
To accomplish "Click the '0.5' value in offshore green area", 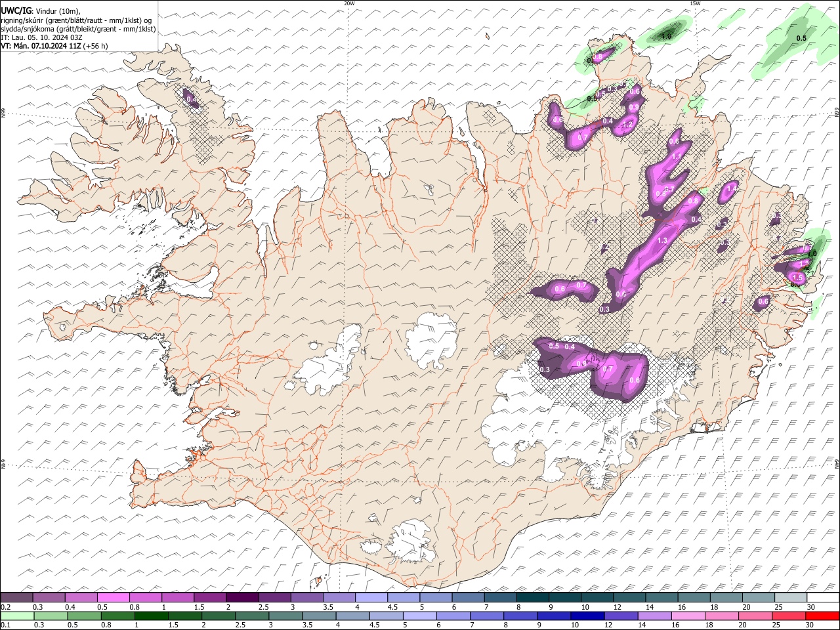I will (801, 39).
